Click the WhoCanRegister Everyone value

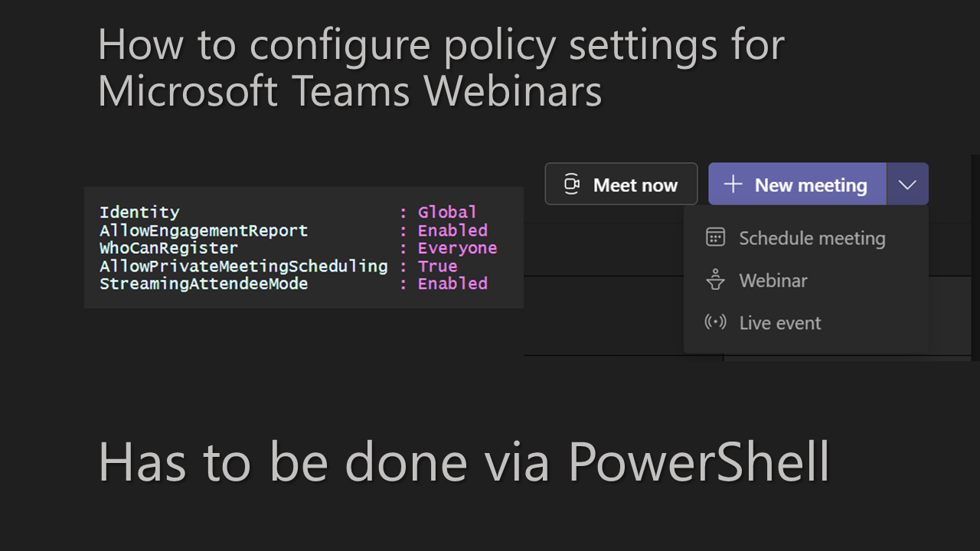click(457, 248)
